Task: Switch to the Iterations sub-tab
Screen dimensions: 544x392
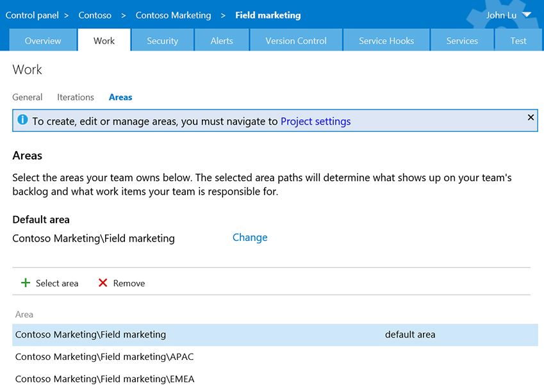Action: coord(76,97)
